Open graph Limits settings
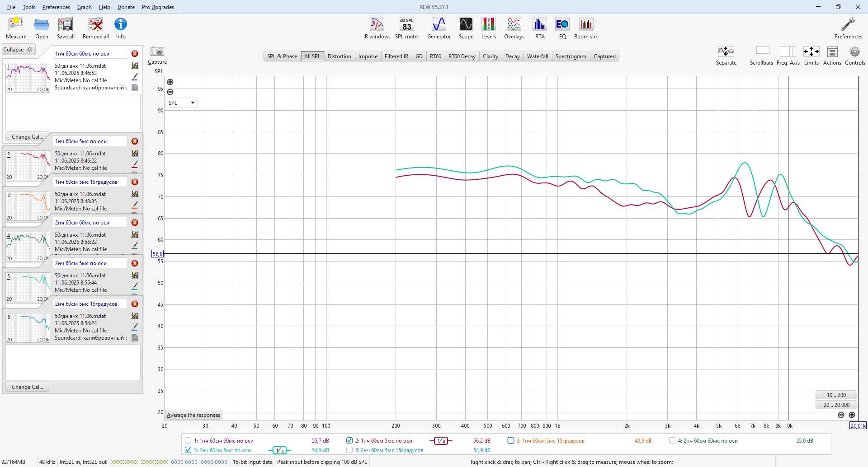Viewport: 868px width, 467px height. 811,56
